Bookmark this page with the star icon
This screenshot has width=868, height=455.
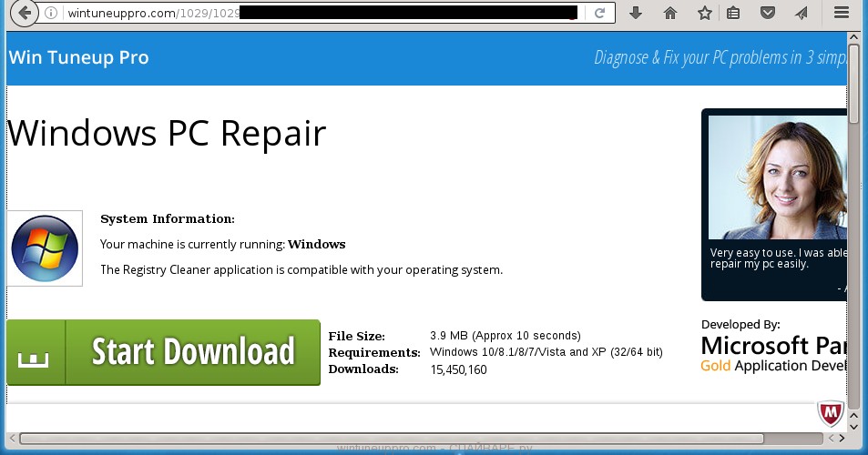(x=704, y=14)
